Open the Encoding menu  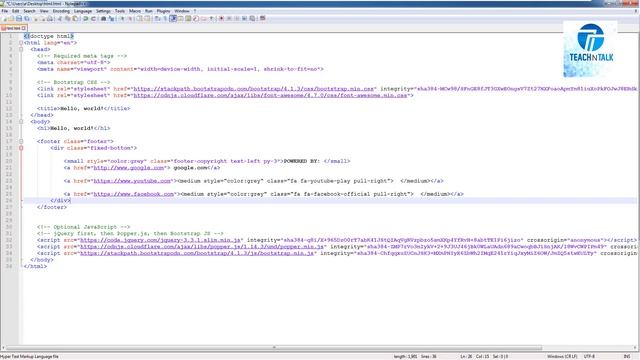[x=61, y=11]
